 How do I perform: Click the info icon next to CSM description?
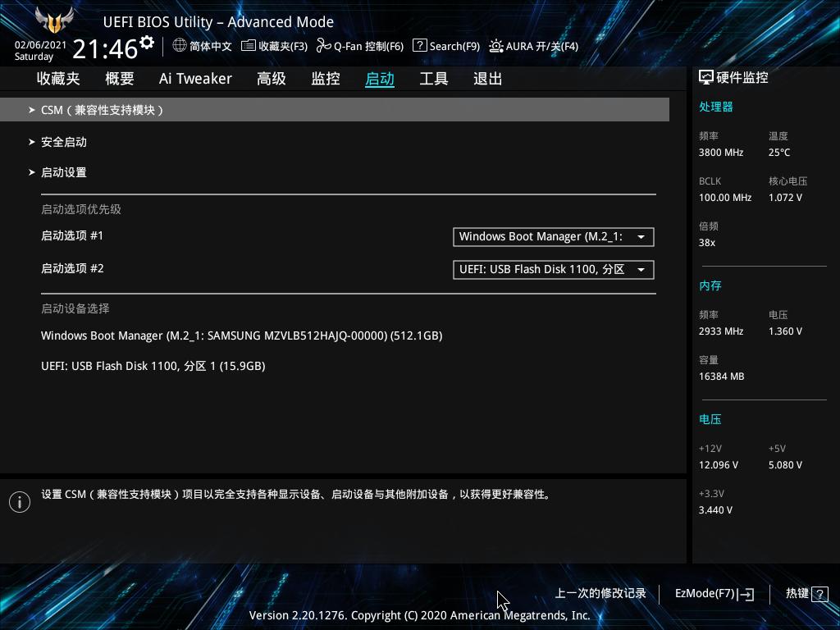pyautogui.click(x=20, y=501)
